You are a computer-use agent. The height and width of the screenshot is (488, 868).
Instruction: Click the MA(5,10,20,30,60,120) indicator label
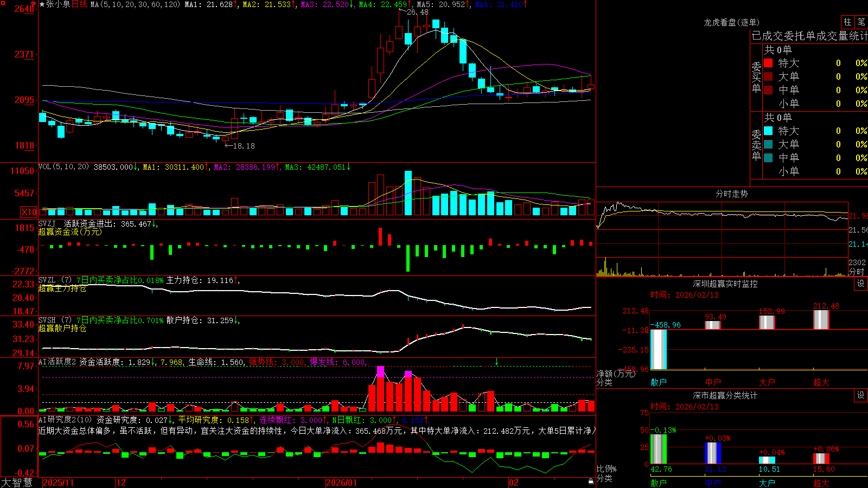click(135, 4)
